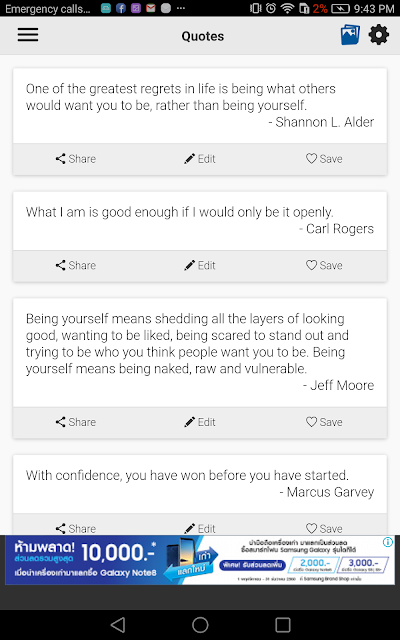Tap the Samsung Galaxy Note8 ad banner
Image resolution: width=400 pixels, height=640 pixels.
click(200, 560)
